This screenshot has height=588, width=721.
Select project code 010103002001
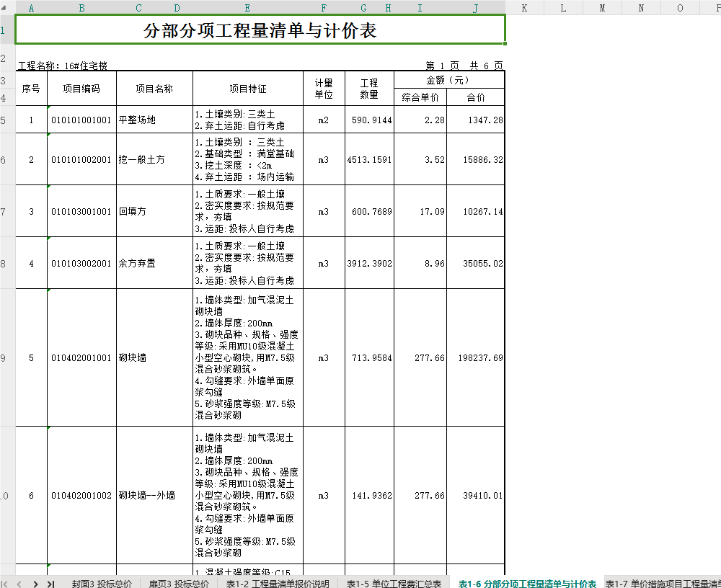(81, 263)
